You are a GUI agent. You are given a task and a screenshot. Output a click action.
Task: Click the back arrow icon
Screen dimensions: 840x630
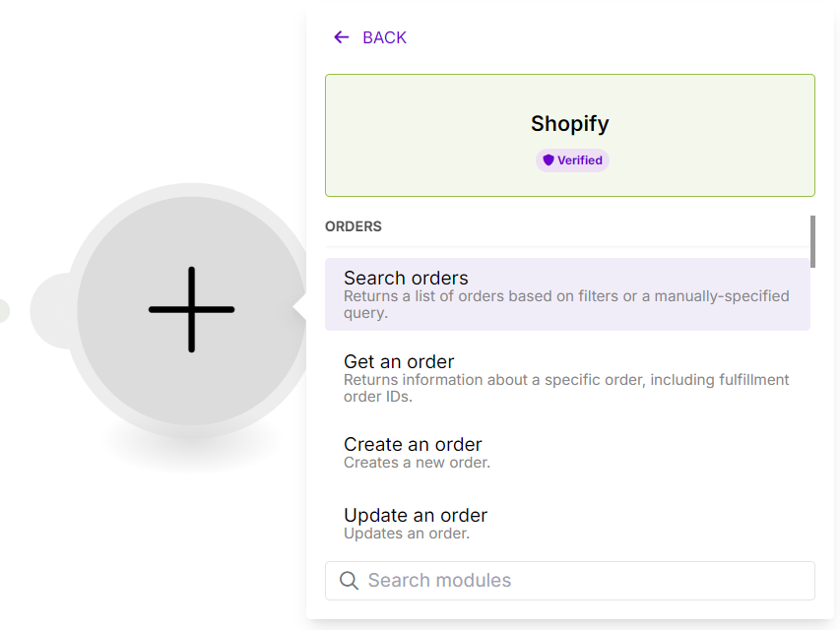(x=341, y=37)
